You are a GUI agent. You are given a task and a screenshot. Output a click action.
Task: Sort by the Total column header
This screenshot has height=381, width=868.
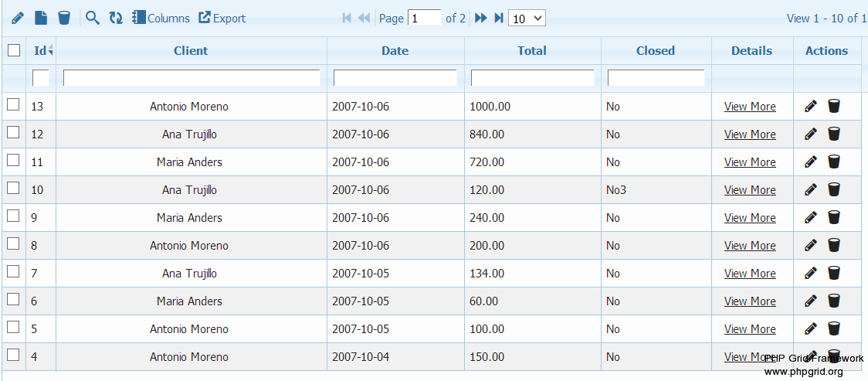click(532, 51)
